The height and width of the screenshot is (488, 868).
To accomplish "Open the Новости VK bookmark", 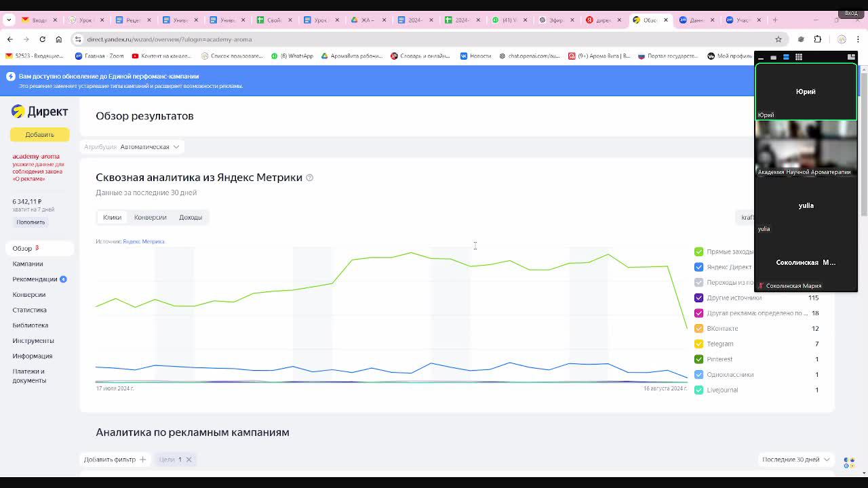I will coord(475,56).
